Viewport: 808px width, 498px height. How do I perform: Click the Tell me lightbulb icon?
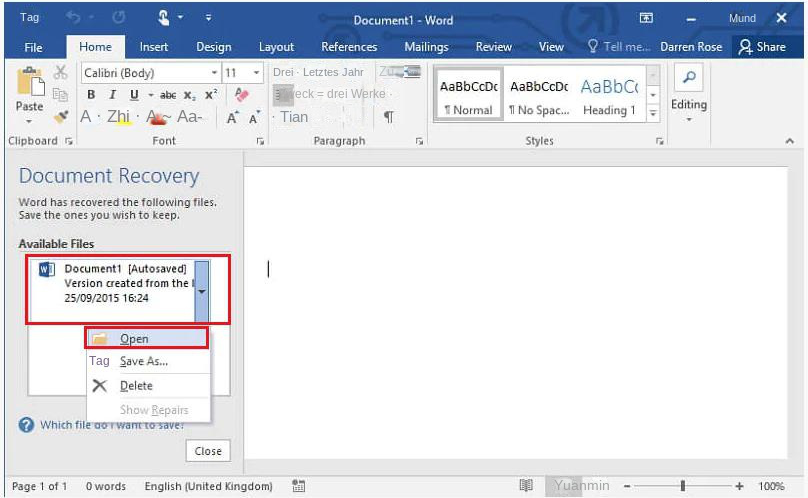[593, 46]
